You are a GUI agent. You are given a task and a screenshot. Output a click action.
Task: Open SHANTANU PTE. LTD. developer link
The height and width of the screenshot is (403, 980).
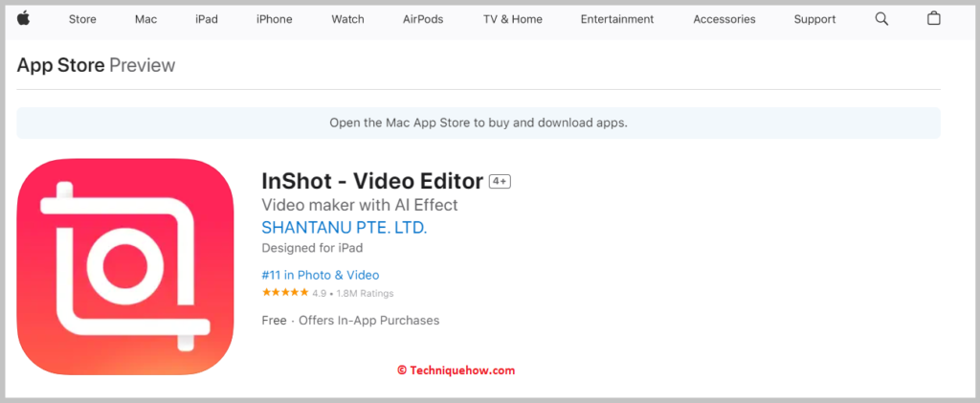(x=345, y=228)
